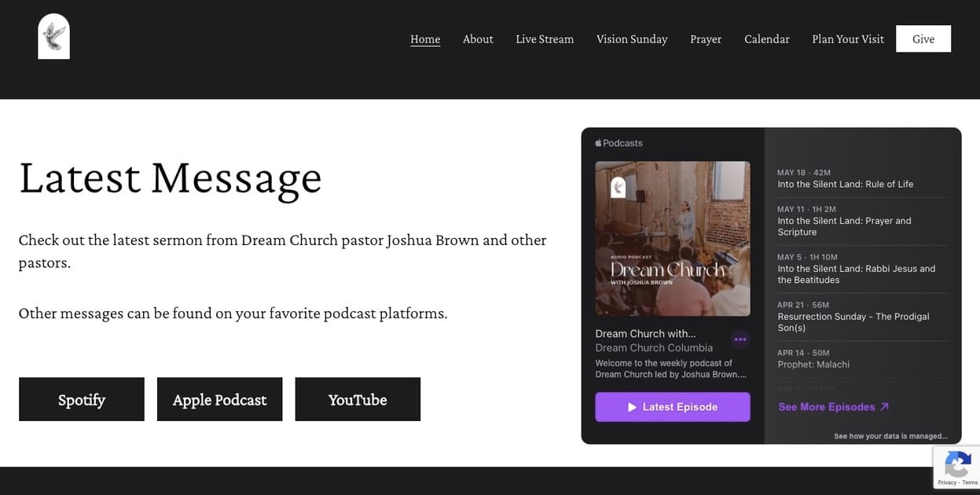Open the purple three-dots options menu
Image resolution: width=980 pixels, height=495 pixels.
coord(740,339)
